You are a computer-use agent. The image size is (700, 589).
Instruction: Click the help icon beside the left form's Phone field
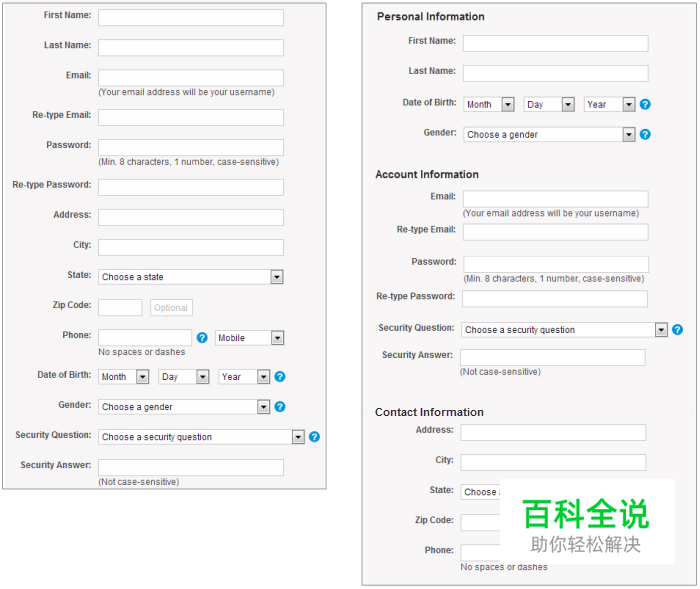click(202, 338)
